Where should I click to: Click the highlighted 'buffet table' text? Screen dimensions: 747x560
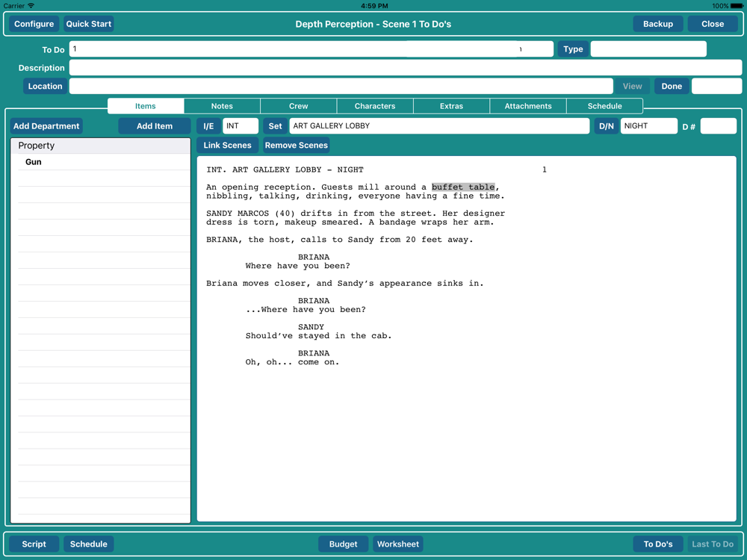point(463,187)
